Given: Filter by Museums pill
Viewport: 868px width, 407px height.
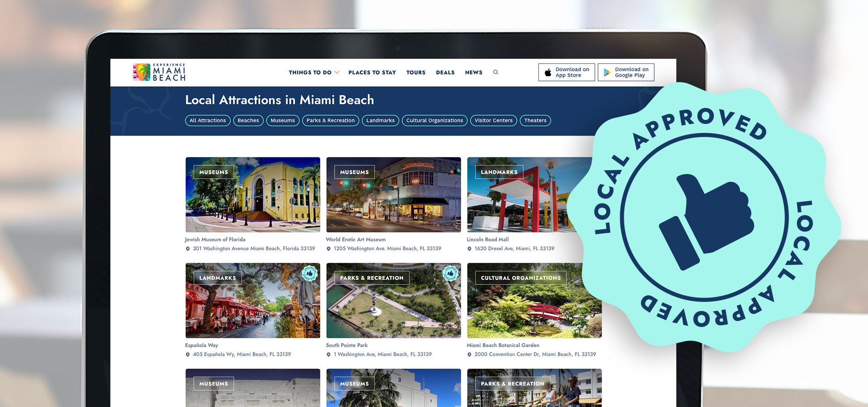Looking at the screenshot, I should 283,120.
